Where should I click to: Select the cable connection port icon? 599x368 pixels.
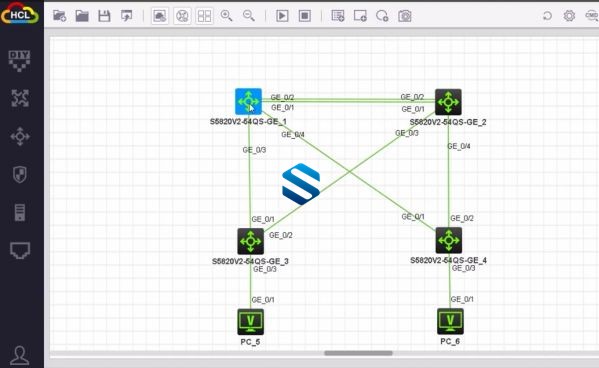[20, 251]
